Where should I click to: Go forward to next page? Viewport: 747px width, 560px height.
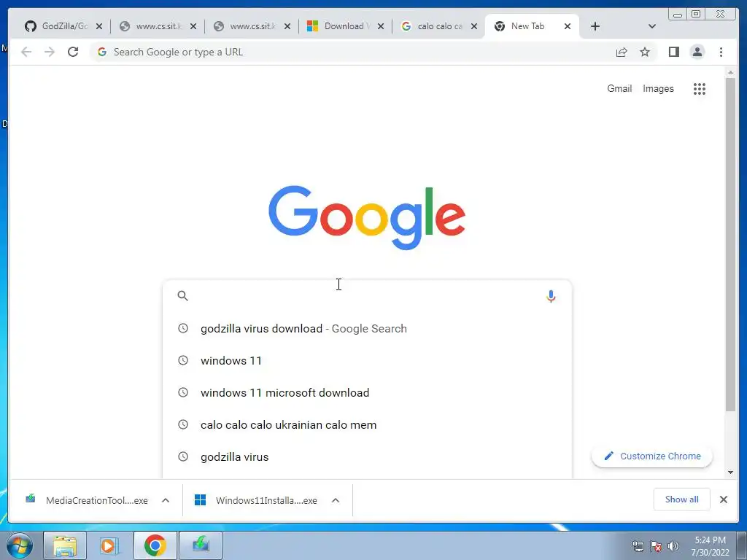pos(50,52)
